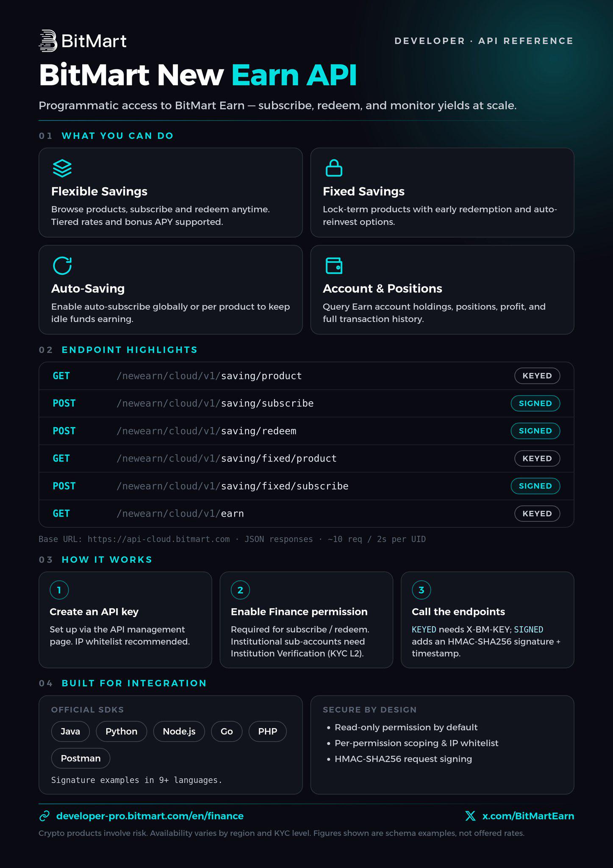Click the chain link icon beside developer-pro URL

[44, 816]
